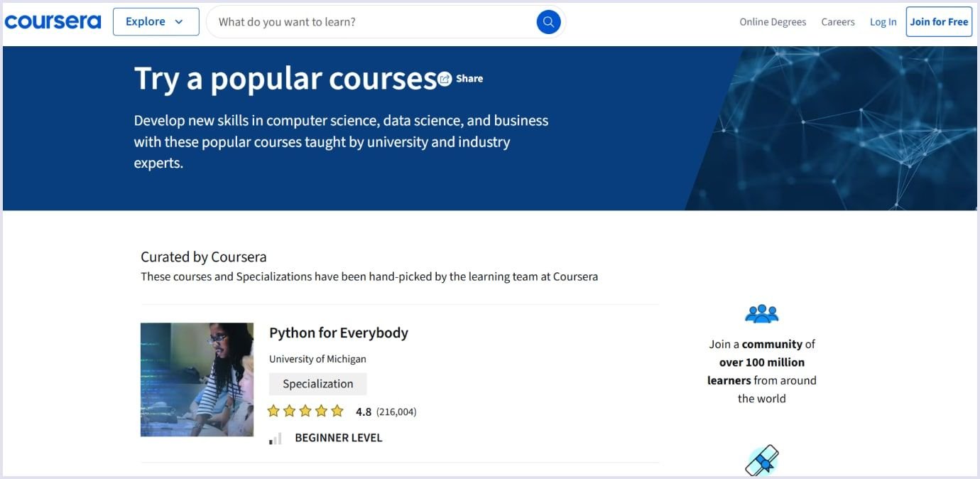Open the Python for Everybody course title

(339, 333)
